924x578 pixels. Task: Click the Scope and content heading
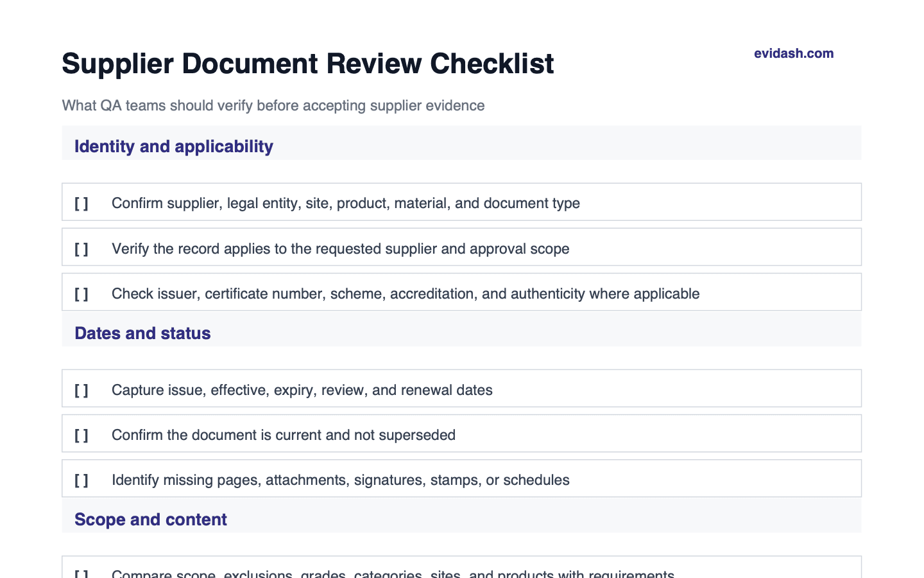point(151,520)
